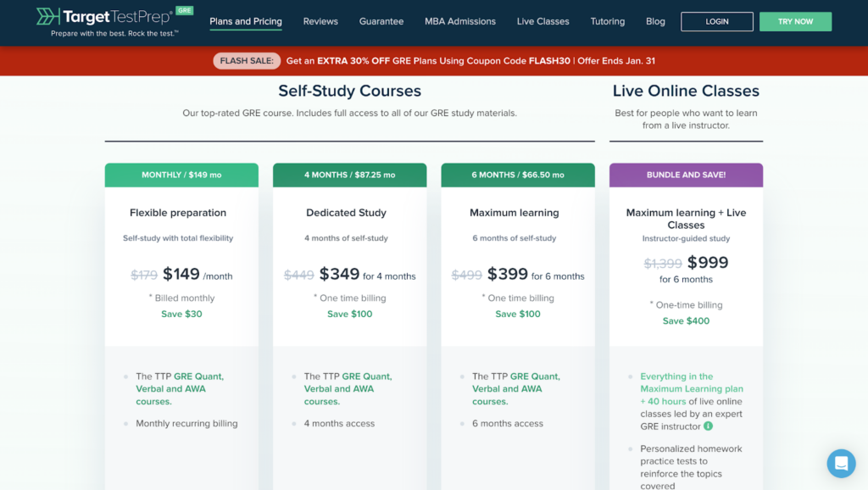Image resolution: width=868 pixels, height=490 pixels.
Task: Click the 6 MONTHS / $66.50 mo header
Action: (x=517, y=174)
